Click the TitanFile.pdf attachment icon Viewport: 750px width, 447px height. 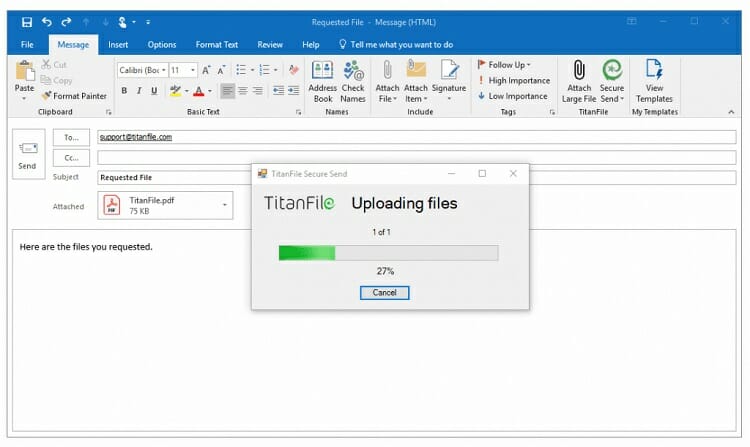point(112,205)
